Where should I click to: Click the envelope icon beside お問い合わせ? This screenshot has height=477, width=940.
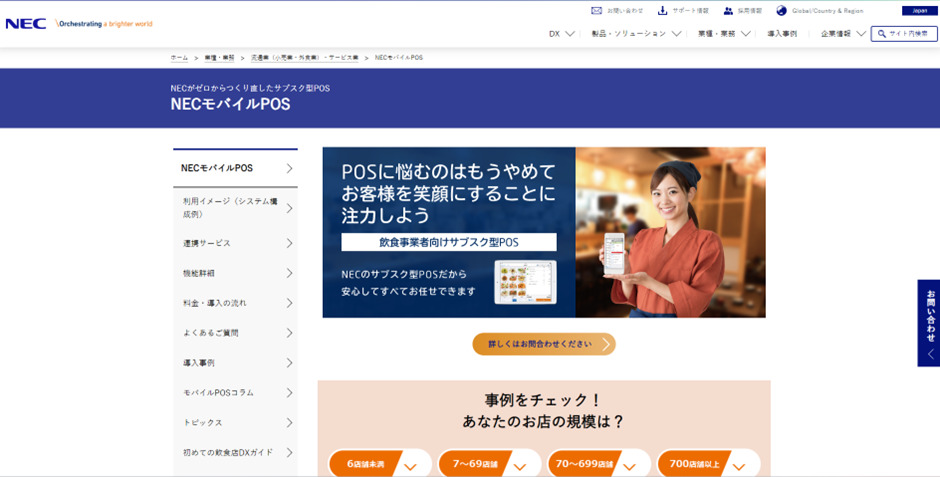point(596,11)
